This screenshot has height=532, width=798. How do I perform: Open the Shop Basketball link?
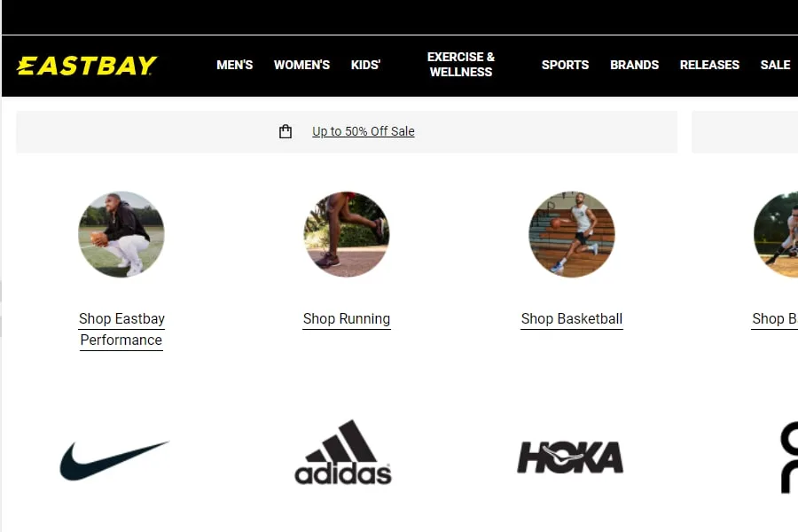(x=572, y=319)
